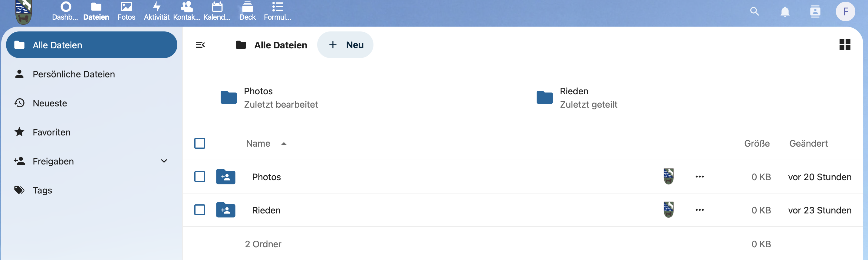Open actions menu for Rieden row
Image resolution: width=868 pixels, height=260 pixels.
coord(699,210)
